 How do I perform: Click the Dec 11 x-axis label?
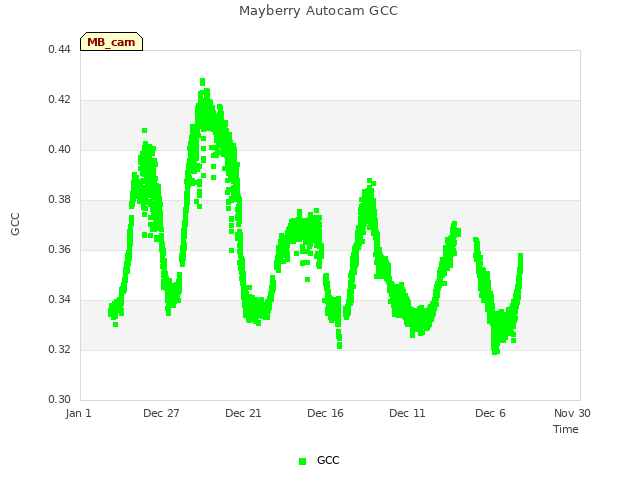(x=407, y=413)
